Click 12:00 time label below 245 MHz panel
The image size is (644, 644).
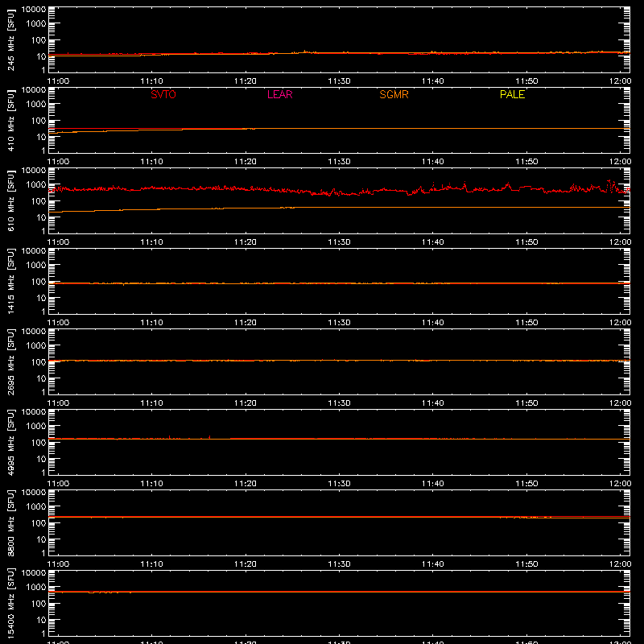620,81
